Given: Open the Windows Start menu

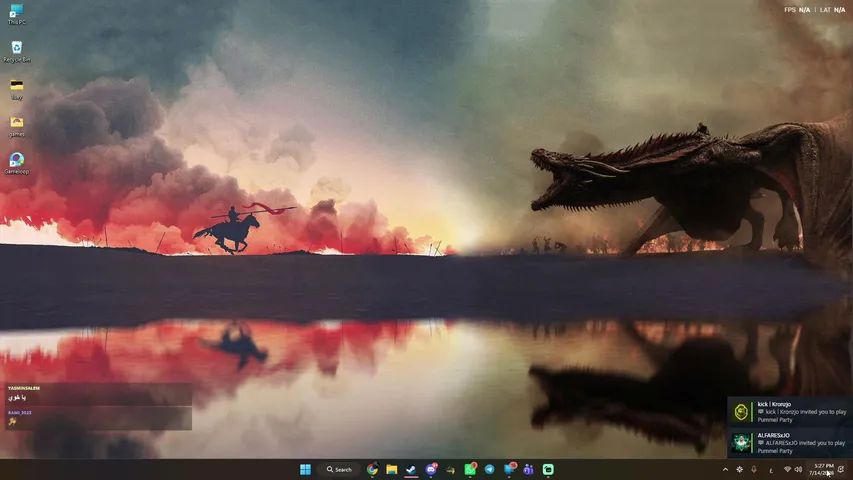Looking at the screenshot, I should [x=305, y=469].
